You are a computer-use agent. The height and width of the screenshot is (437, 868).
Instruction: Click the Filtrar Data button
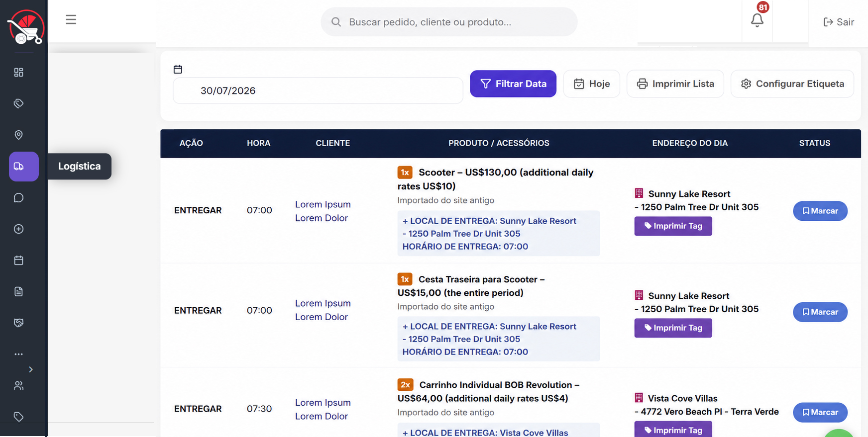tap(513, 84)
